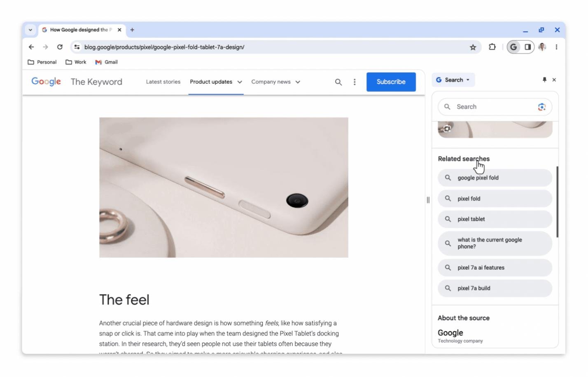Search the pixel fold suggestion
Image resolution: width=588 pixels, height=377 pixels.
point(495,199)
